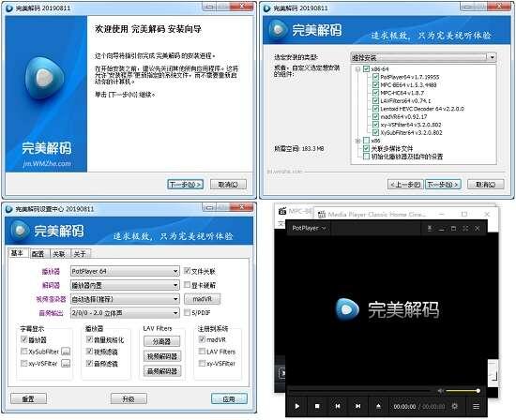Open XySubFilter options ellipsis button
The height and width of the screenshot is (420, 516).
pyautogui.click(x=66, y=352)
